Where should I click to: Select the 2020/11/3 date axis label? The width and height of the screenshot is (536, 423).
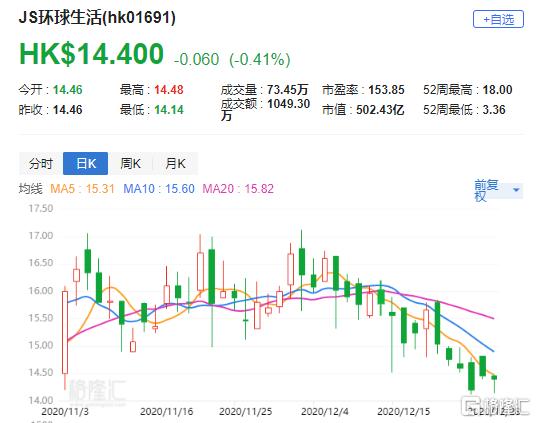[x=65, y=411]
